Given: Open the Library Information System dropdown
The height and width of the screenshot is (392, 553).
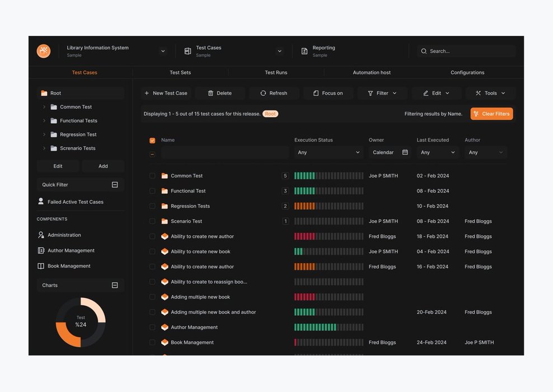Looking at the screenshot, I should [x=163, y=51].
